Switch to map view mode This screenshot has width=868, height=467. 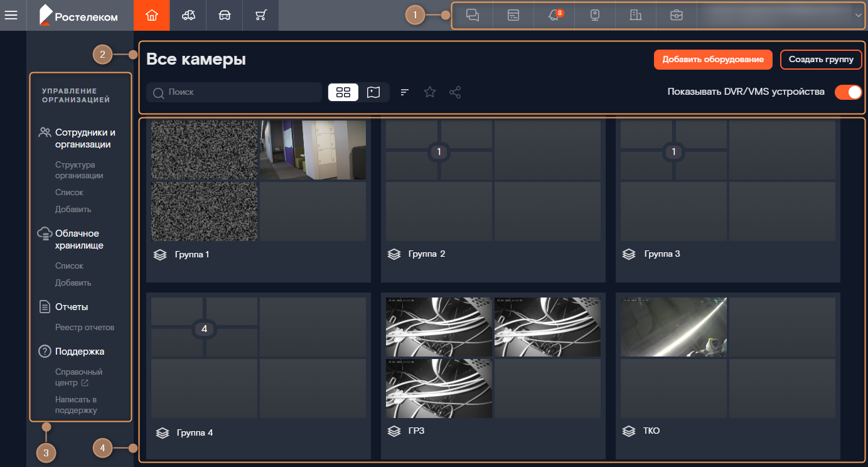click(373, 92)
